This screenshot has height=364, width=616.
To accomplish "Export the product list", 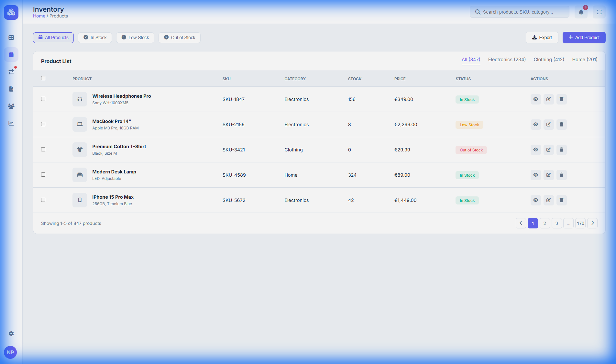I will pos(542,38).
